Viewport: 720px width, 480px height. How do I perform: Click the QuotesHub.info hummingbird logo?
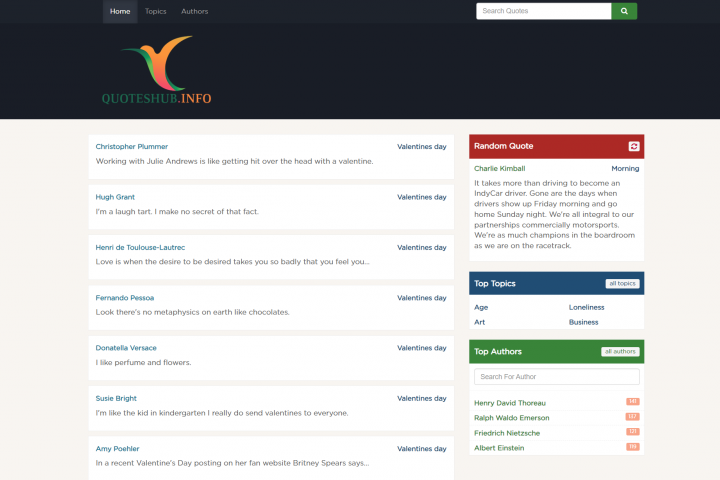pyautogui.click(x=157, y=70)
